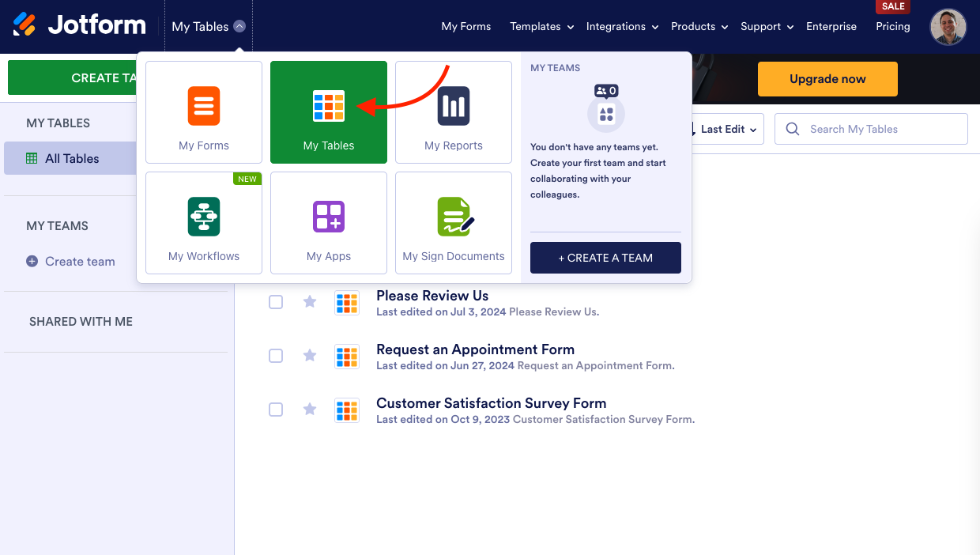The image size is (980, 555).
Task: Click the plus icon beside Create team
Action: pyautogui.click(x=32, y=261)
